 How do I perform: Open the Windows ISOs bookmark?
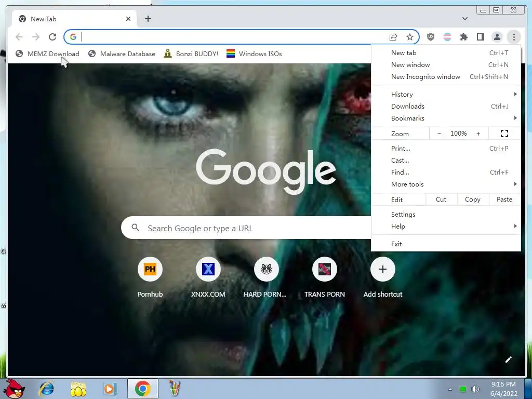(x=254, y=54)
